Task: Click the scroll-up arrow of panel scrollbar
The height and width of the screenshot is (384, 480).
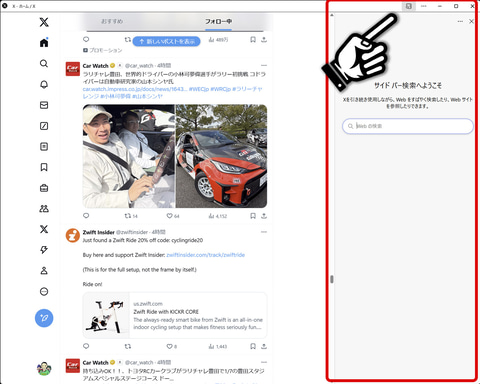Action: (x=332, y=15)
